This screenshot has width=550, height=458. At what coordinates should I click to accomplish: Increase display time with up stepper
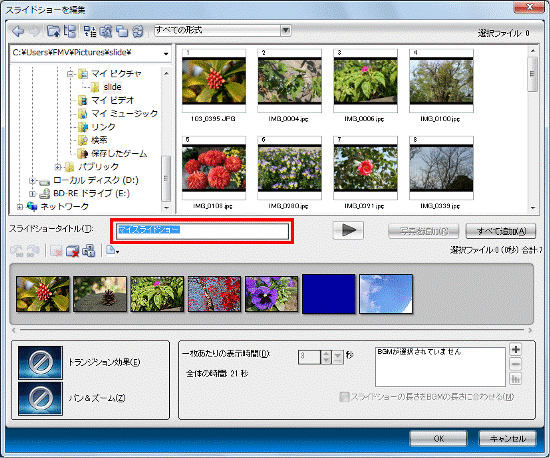[x=326, y=354]
